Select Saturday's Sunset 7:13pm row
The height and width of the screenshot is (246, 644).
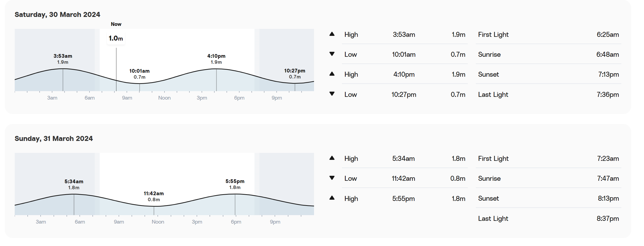point(548,74)
